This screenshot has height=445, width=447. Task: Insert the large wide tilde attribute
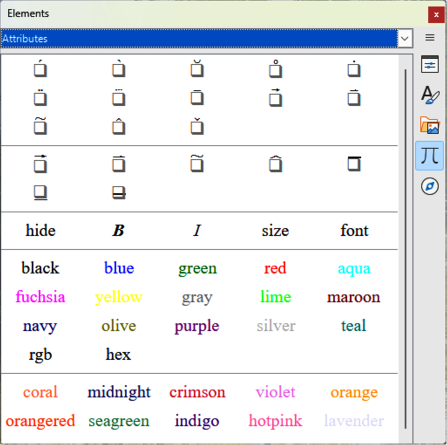tap(197, 164)
